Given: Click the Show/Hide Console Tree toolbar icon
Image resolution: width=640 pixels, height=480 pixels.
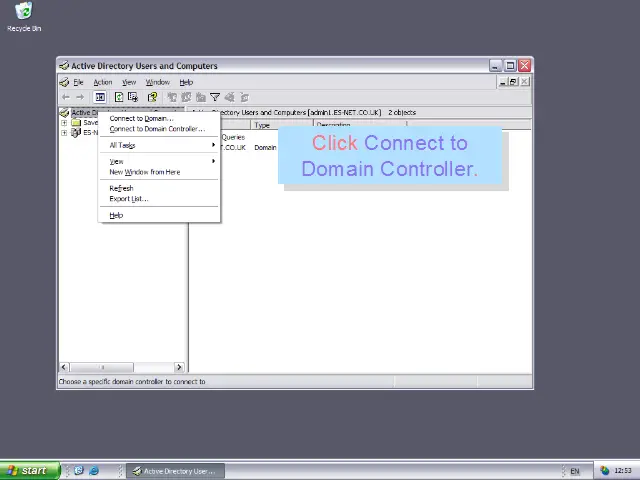Looking at the screenshot, I should [100, 97].
